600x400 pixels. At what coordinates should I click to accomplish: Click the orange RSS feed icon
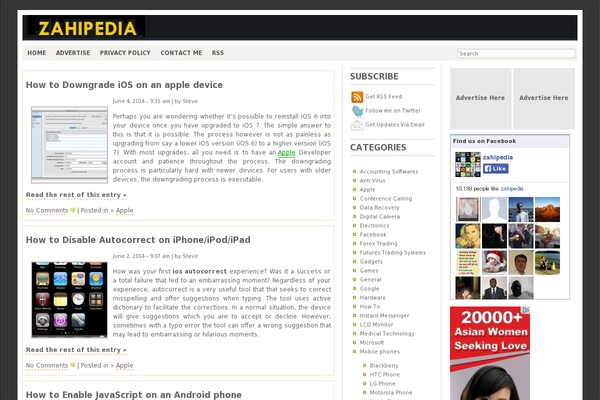click(357, 97)
